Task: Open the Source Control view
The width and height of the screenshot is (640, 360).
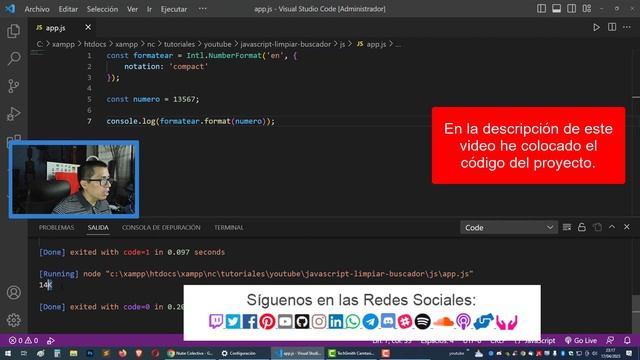Action: tap(13, 86)
